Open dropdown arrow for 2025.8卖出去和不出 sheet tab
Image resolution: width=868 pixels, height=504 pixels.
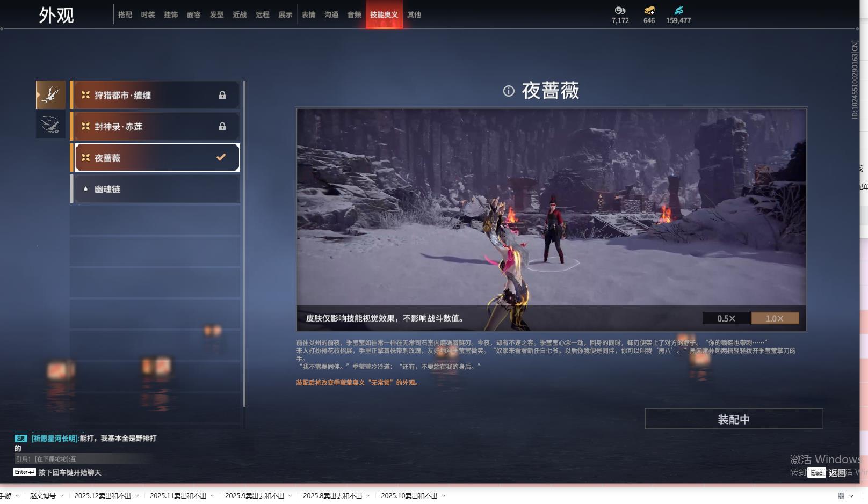tap(368, 496)
